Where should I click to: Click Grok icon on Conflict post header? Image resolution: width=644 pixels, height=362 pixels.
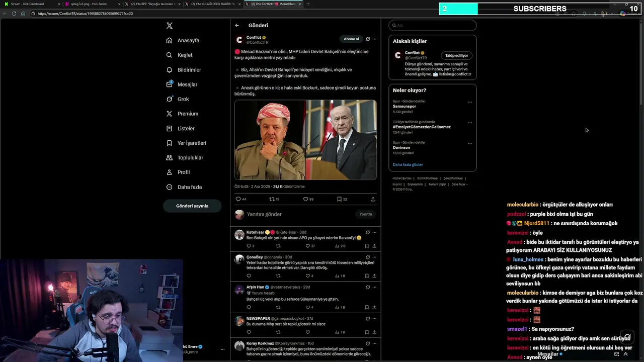368,39
